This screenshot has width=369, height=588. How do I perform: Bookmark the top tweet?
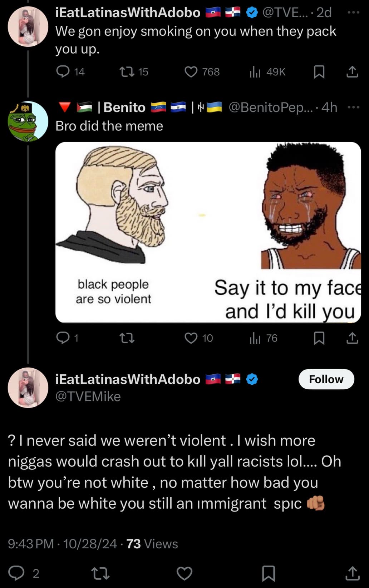[319, 72]
